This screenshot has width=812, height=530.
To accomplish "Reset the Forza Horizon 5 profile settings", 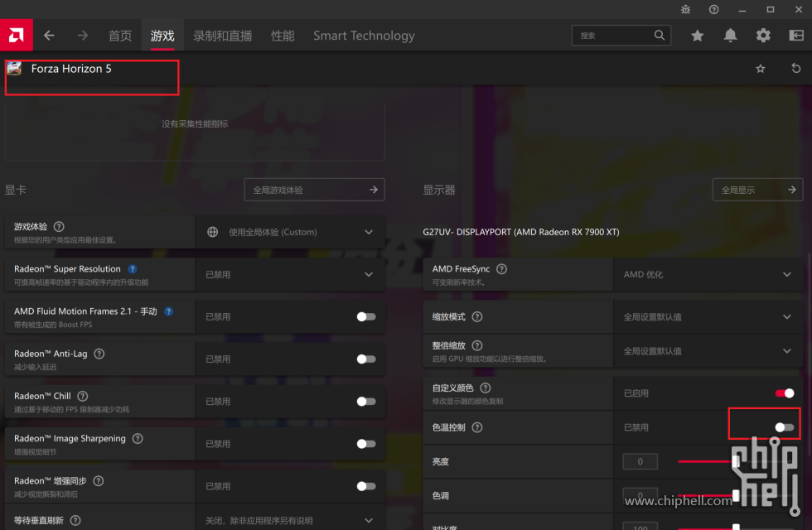I will click(796, 68).
